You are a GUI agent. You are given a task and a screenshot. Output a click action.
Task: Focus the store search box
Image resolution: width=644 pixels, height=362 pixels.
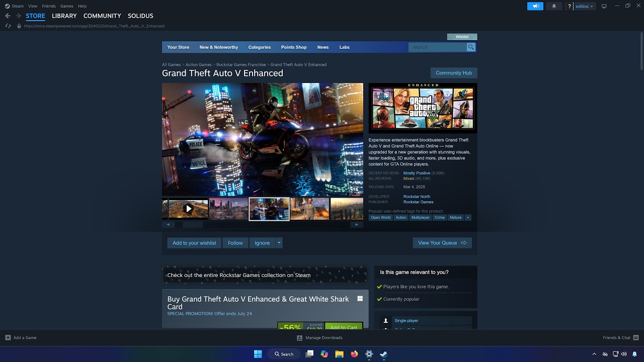click(x=437, y=47)
